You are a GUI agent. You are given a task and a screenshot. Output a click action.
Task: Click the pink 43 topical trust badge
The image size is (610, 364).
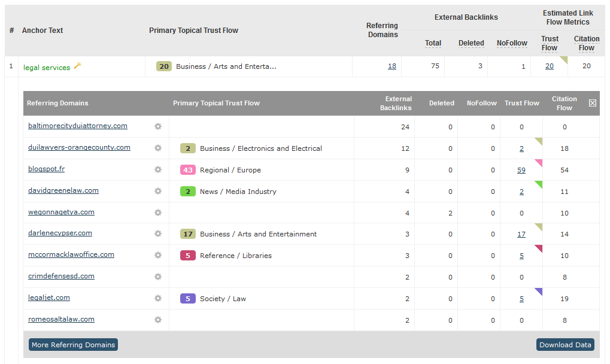coord(188,170)
